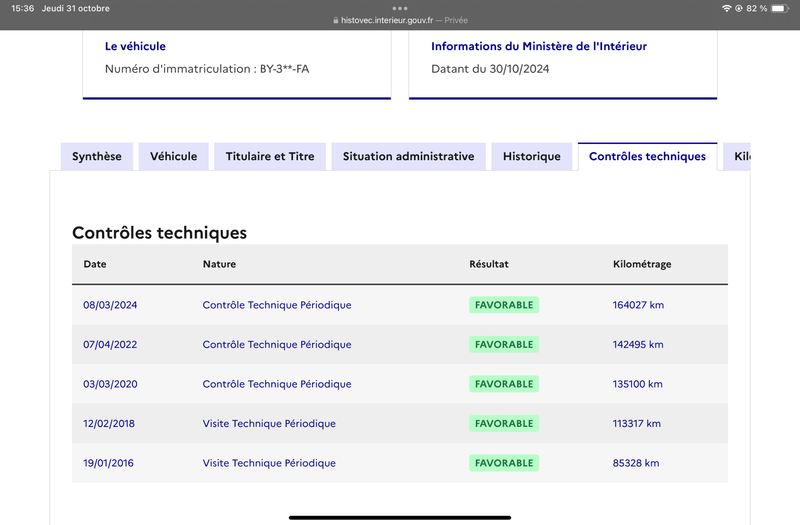Click the 135100 km mileage value

click(638, 384)
